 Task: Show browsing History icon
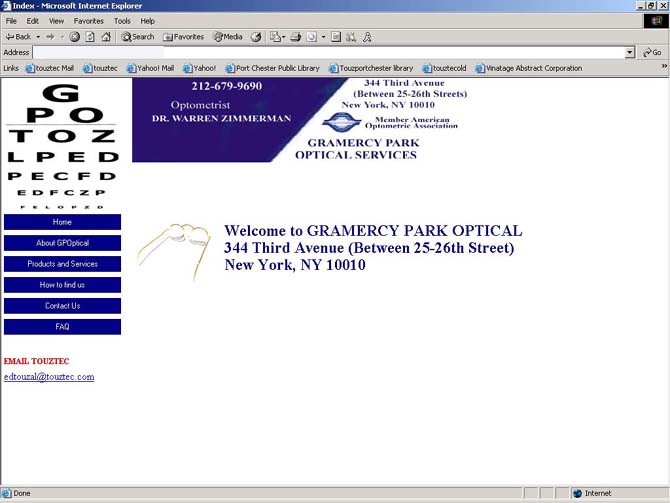[x=256, y=37]
